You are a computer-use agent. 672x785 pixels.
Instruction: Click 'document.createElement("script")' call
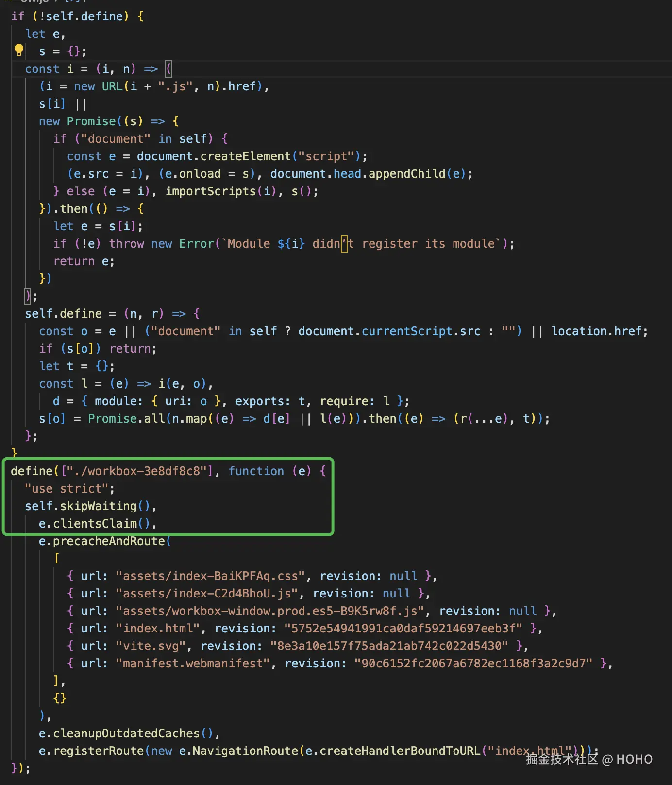click(x=249, y=156)
